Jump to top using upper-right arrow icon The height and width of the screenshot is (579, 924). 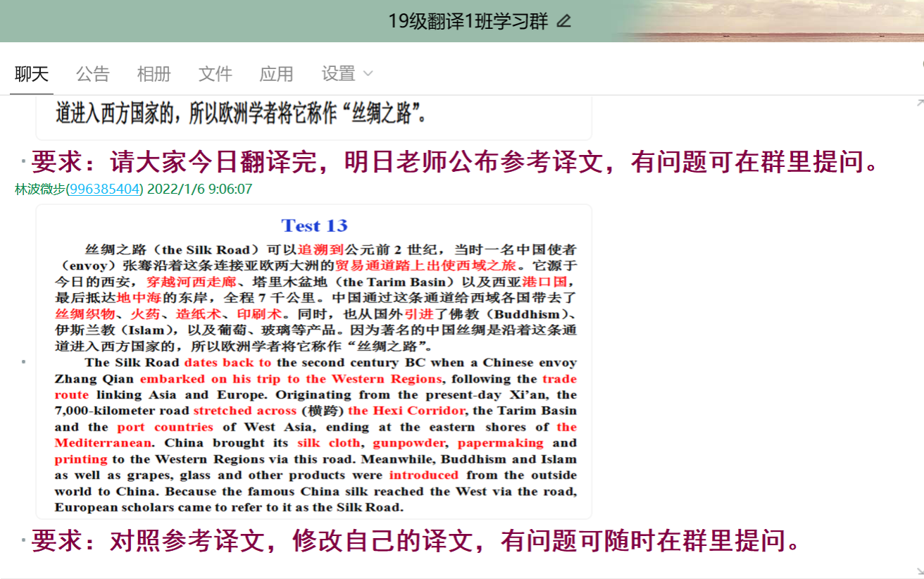point(919,103)
